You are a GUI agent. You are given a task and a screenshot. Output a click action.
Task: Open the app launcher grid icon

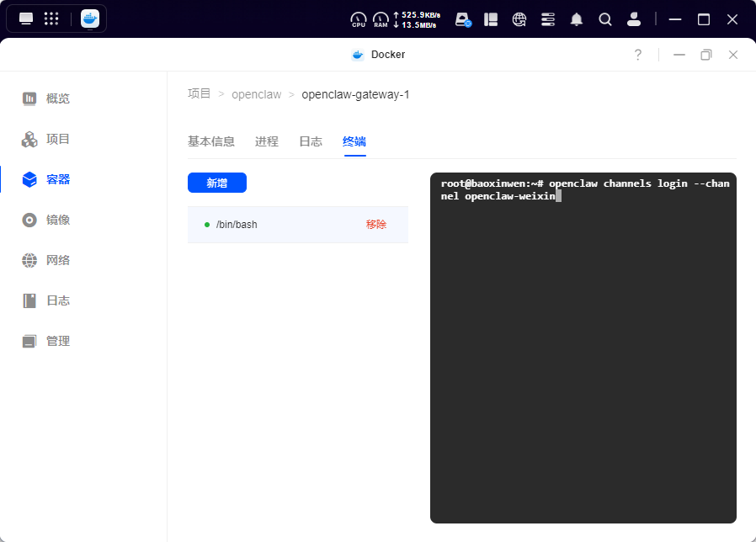tap(52, 19)
